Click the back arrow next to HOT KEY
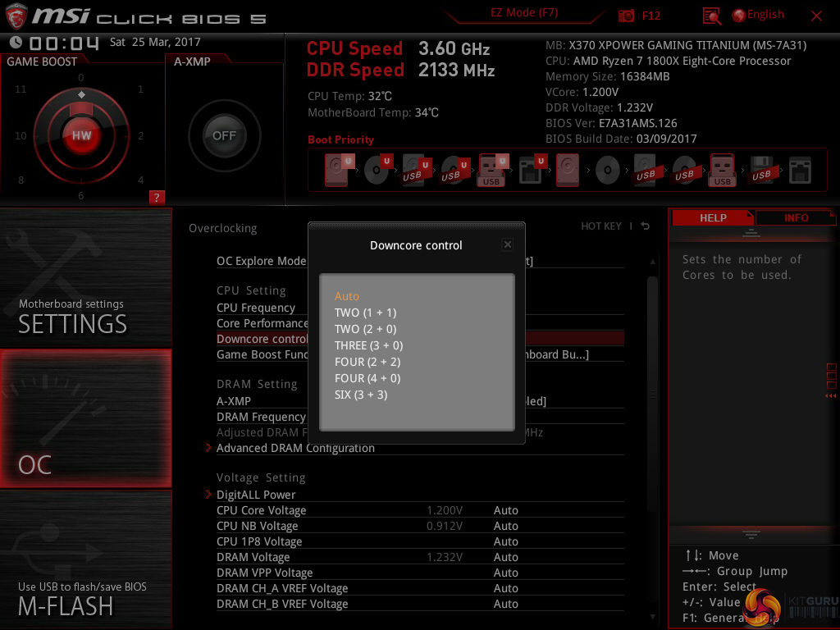Image resolution: width=840 pixels, height=630 pixels. [646, 226]
